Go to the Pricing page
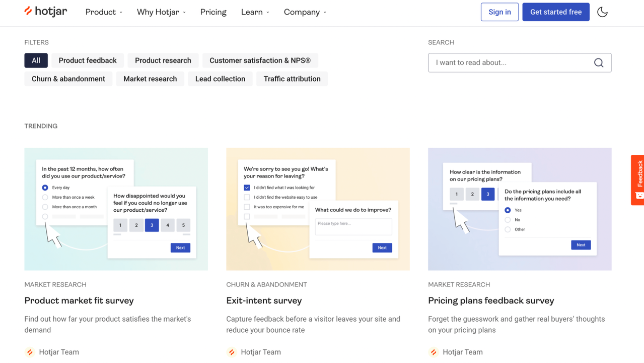Screen dimensions: 644x363 tap(213, 12)
